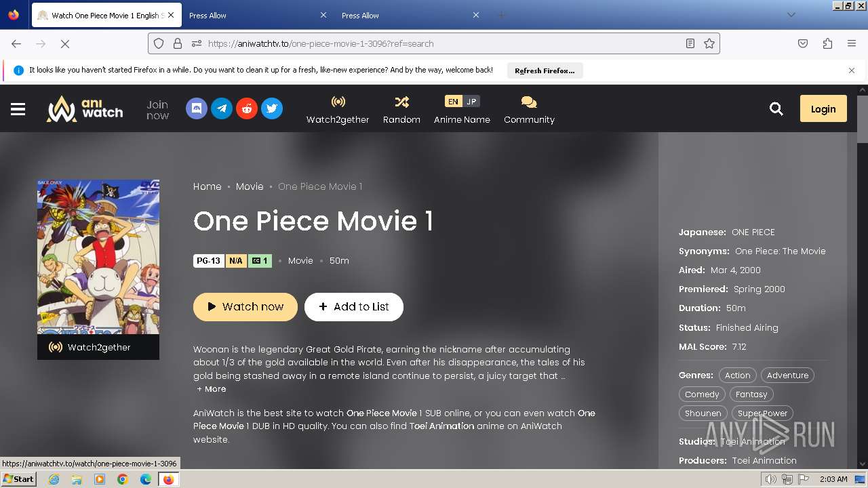This screenshot has width=868, height=488.
Task: Switch to the first Press Allow tab
Action: click(x=251, y=15)
